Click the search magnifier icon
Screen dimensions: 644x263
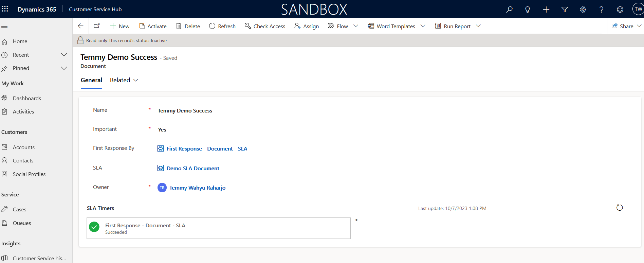tap(509, 10)
